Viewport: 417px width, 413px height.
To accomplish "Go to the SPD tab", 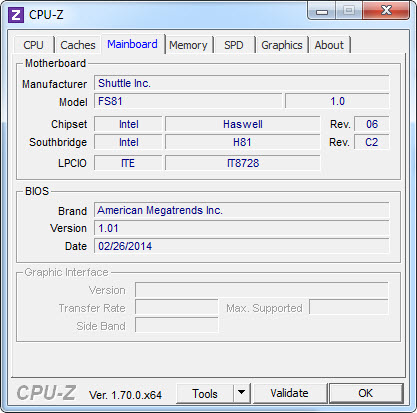I will (x=234, y=45).
